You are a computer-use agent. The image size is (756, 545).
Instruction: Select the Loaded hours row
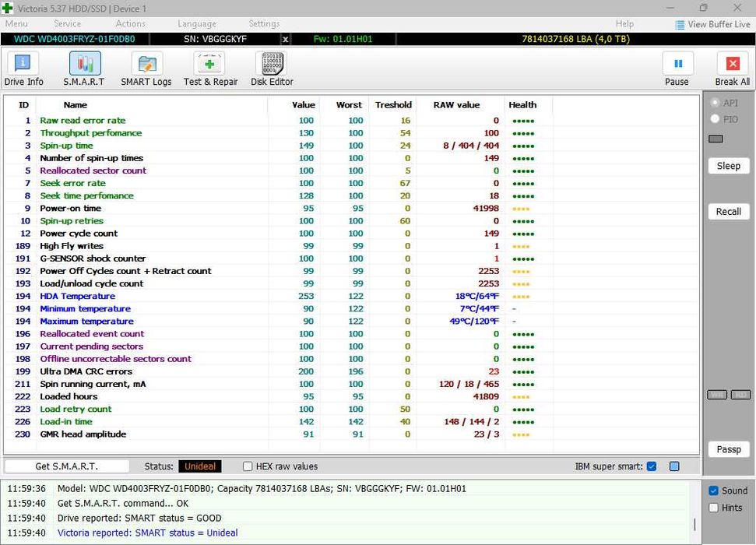(x=351, y=396)
